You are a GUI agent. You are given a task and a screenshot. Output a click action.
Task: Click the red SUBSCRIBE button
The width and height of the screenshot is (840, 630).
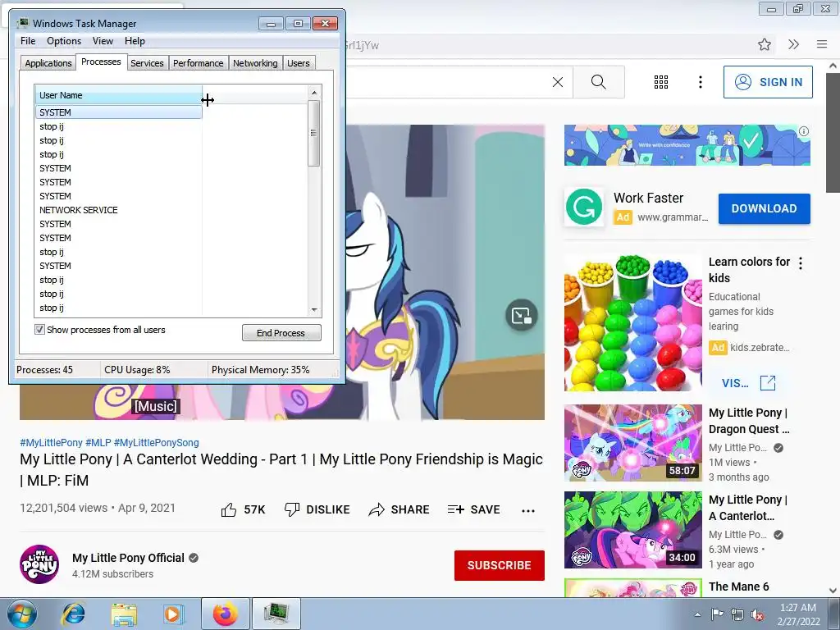coord(500,565)
